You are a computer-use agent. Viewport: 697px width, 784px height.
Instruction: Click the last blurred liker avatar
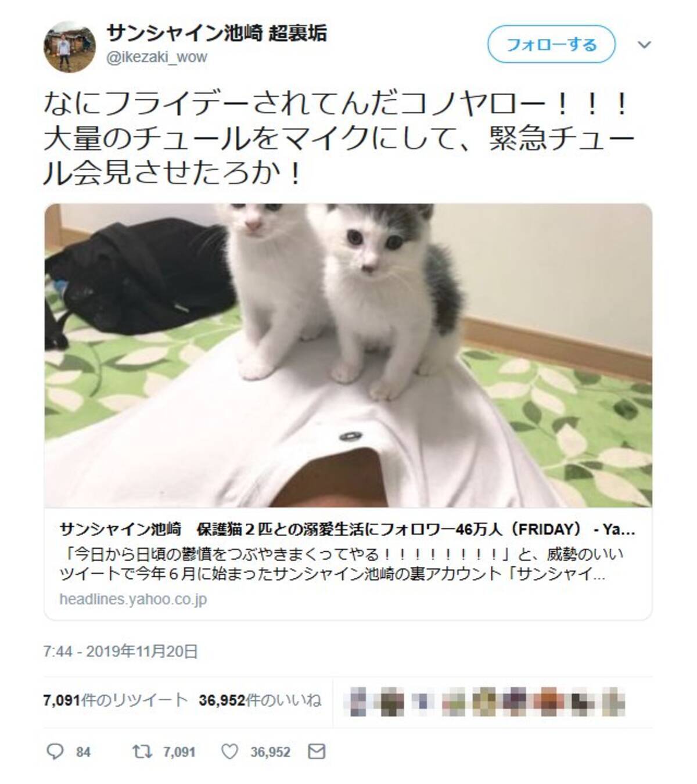(613, 701)
